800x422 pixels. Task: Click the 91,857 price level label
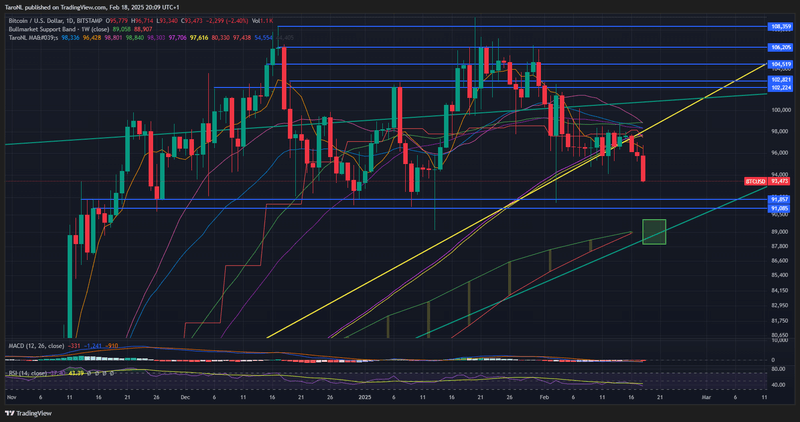(781, 200)
